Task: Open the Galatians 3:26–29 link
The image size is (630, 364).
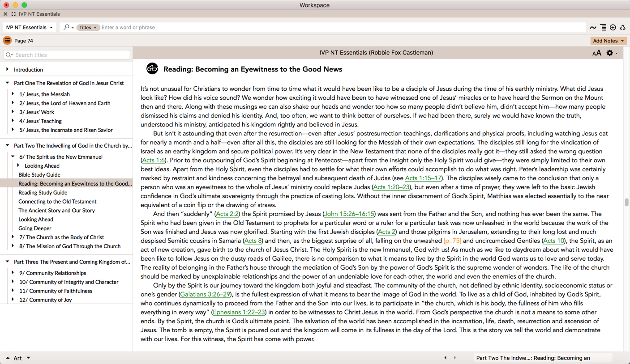Action: (205, 294)
